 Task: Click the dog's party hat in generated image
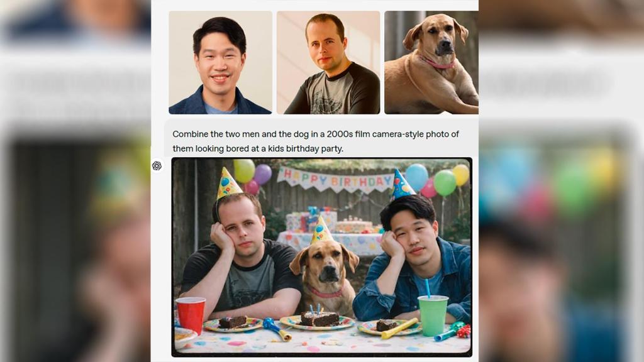[321, 230]
